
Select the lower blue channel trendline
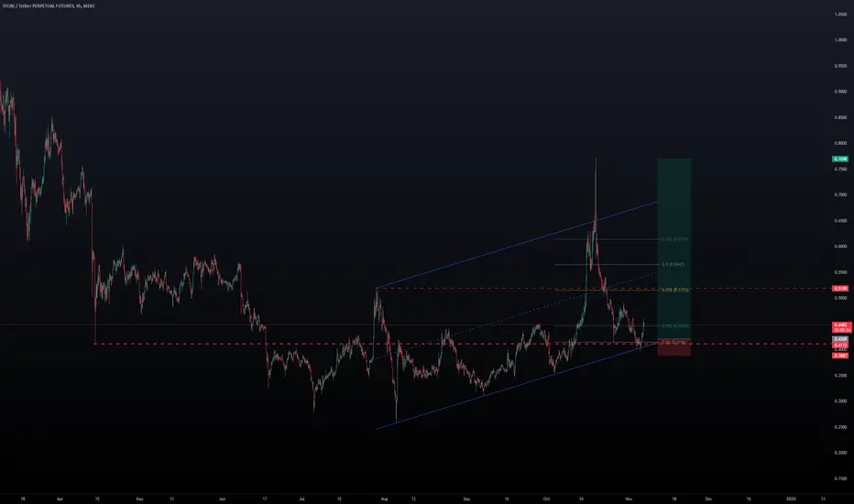tap(516, 386)
